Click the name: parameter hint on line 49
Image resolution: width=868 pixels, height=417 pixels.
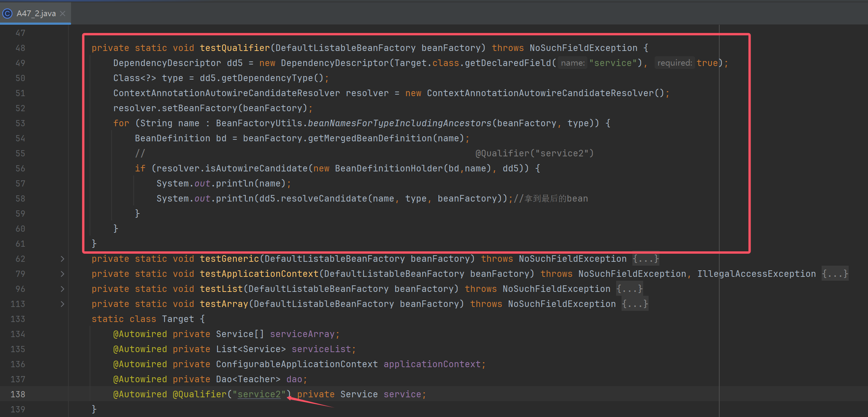(x=572, y=63)
